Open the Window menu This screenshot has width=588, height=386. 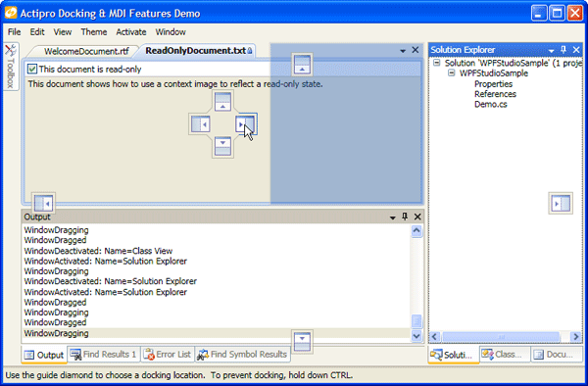point(171,32)
